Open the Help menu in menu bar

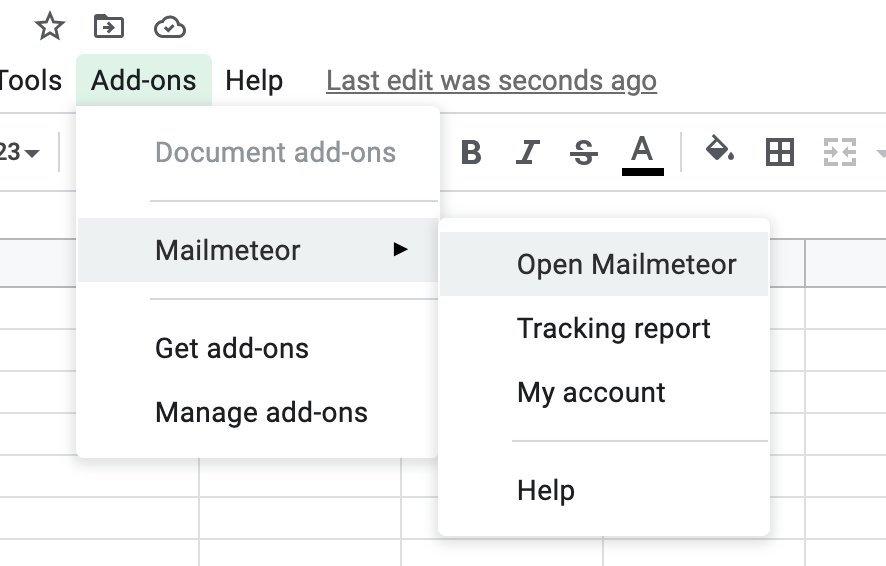(254, 80)
